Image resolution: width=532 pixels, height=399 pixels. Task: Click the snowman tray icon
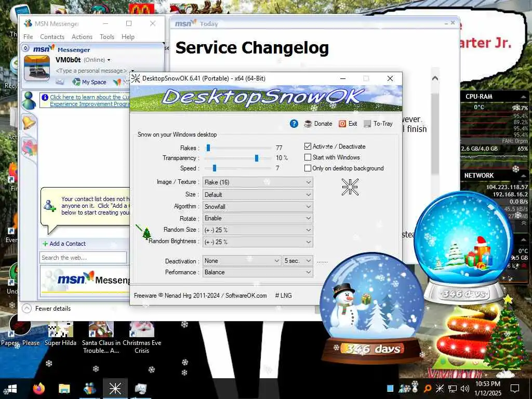pos(415,387)
